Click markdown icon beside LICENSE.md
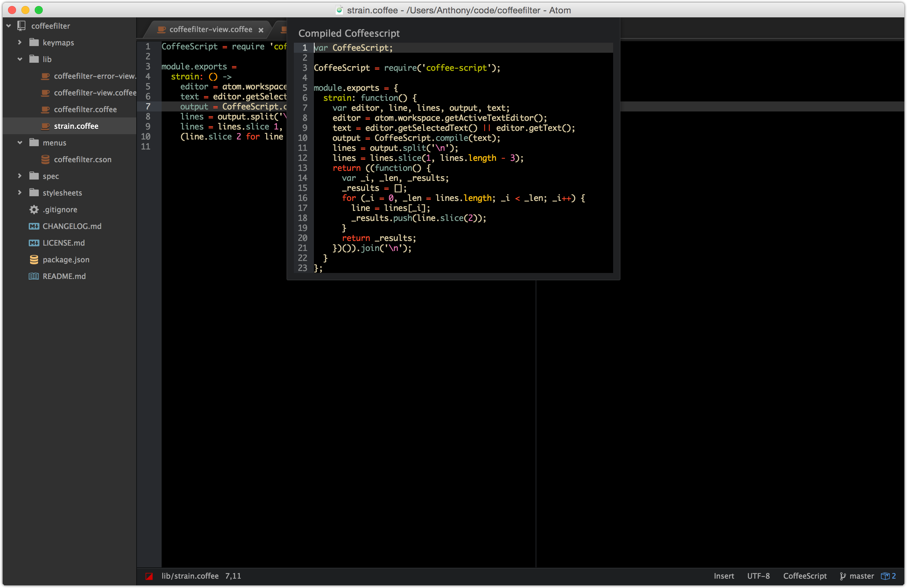 click(34, 243)
